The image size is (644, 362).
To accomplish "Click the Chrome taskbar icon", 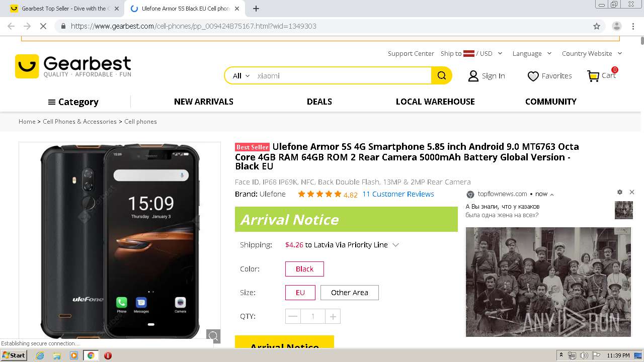I will (91, 355).
